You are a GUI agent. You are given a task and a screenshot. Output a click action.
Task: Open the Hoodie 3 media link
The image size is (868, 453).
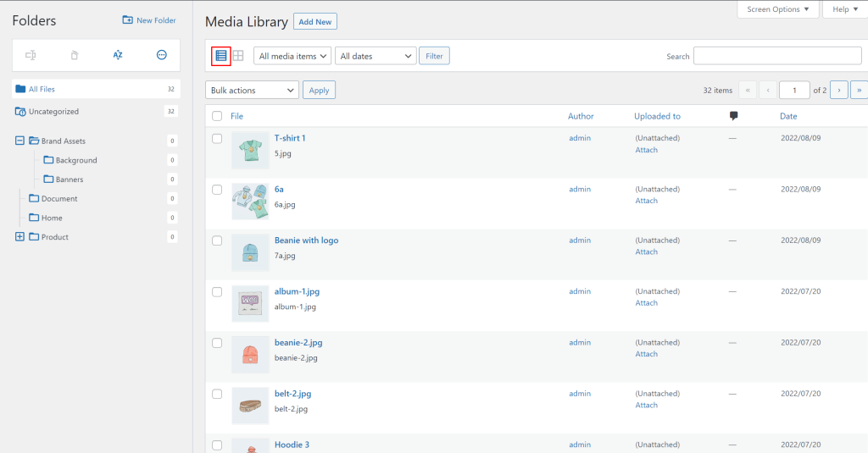coord(292,445)
